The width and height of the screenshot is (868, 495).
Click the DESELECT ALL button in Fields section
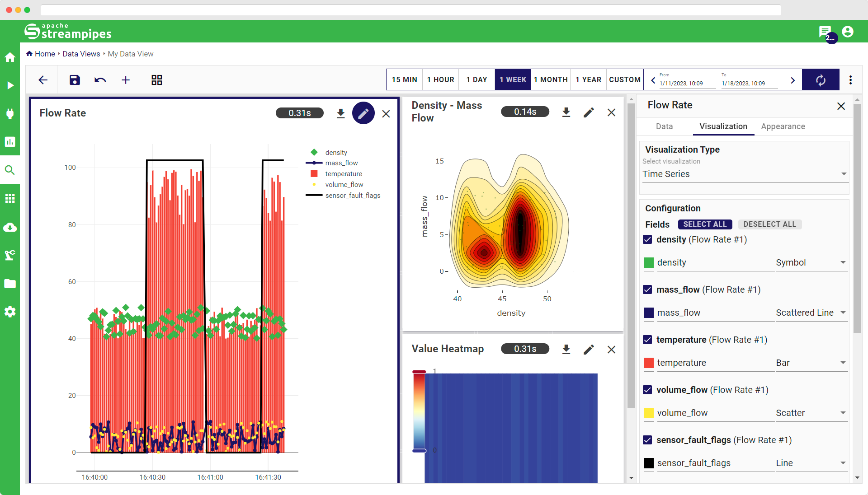(770, 224)
